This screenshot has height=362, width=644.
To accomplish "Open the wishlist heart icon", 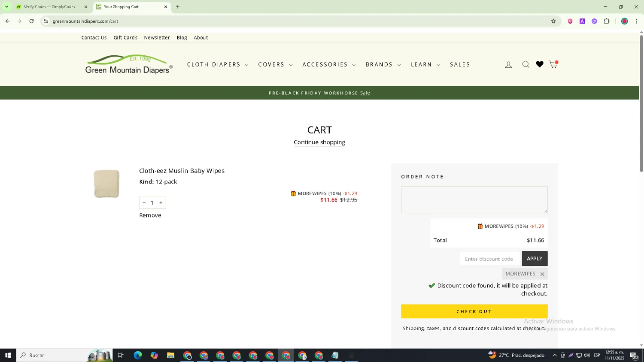I will coord(540,64).
